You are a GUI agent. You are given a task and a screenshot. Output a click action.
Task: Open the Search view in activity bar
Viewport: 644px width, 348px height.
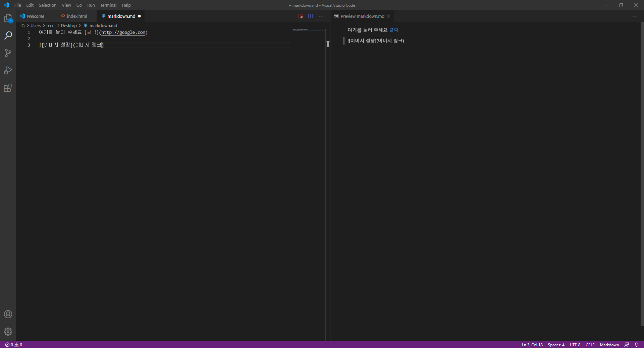[8, 36]
